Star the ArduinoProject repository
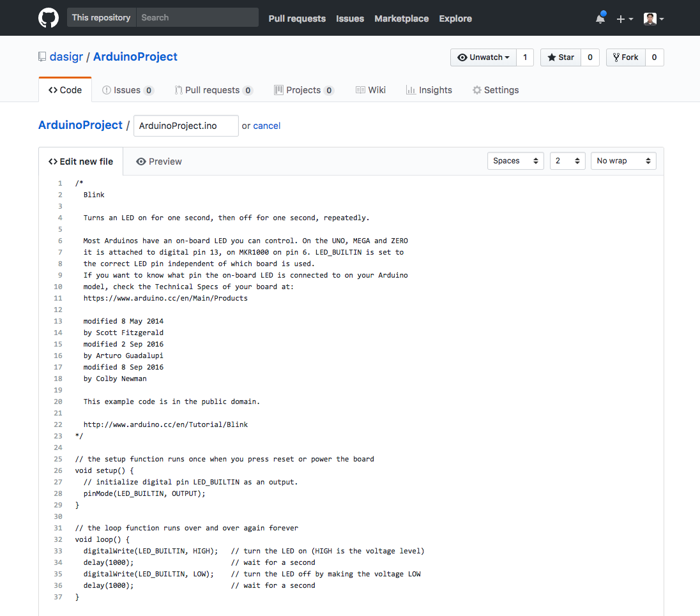 tap(561, 57)
